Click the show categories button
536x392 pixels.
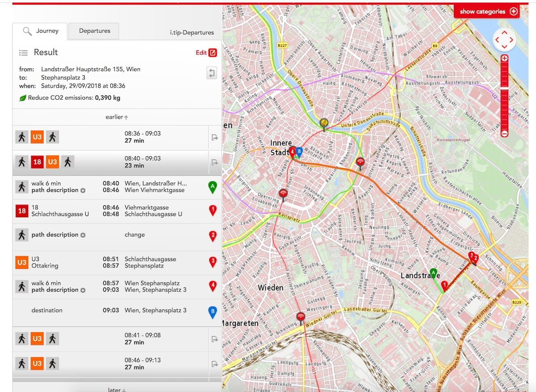point(487,11)
